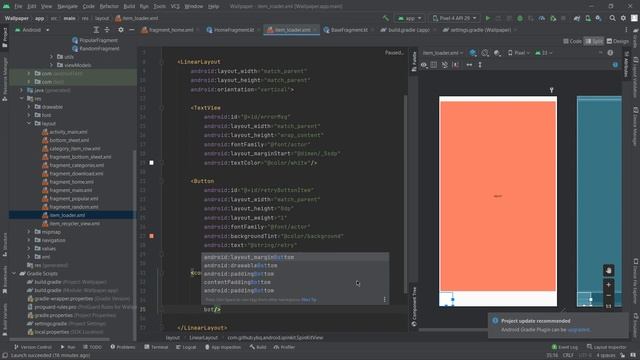Switch to Split view mode

tap(594, 41)
